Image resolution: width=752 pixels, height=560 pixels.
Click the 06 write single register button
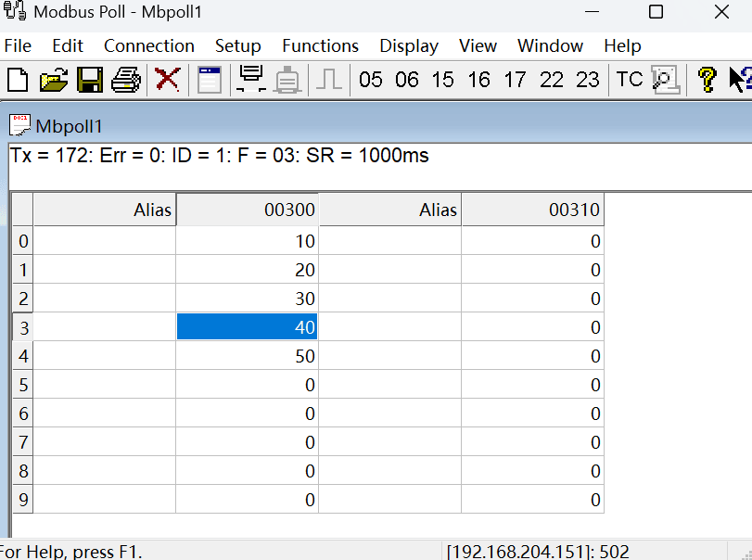407,80
